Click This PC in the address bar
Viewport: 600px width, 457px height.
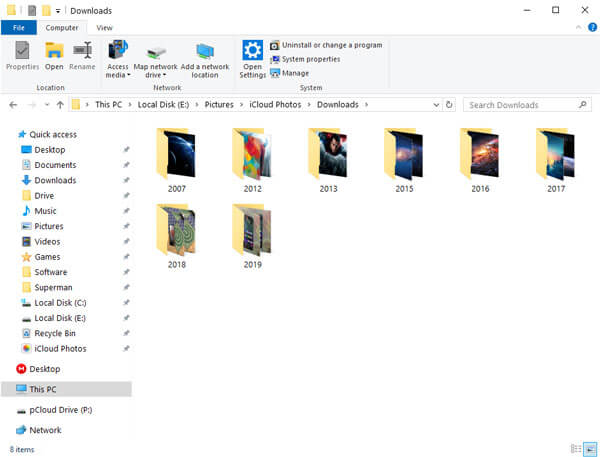click(x=108, y=105)
